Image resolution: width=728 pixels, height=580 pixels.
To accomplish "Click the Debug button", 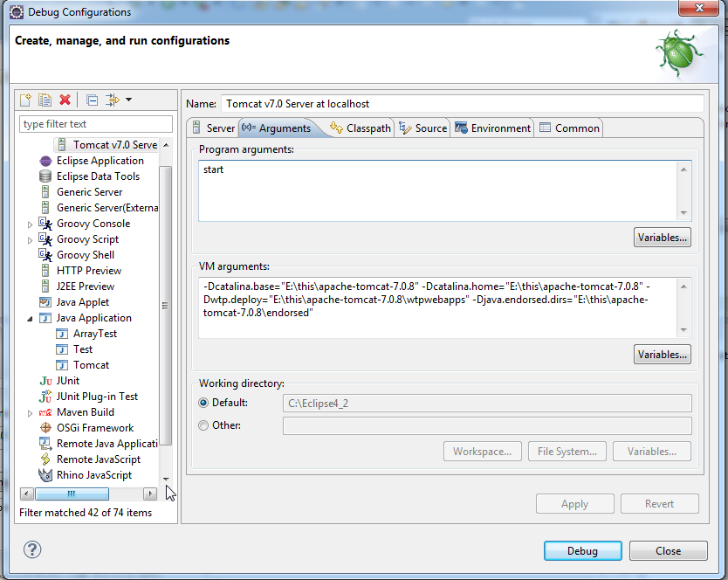I will coord(583,550).
